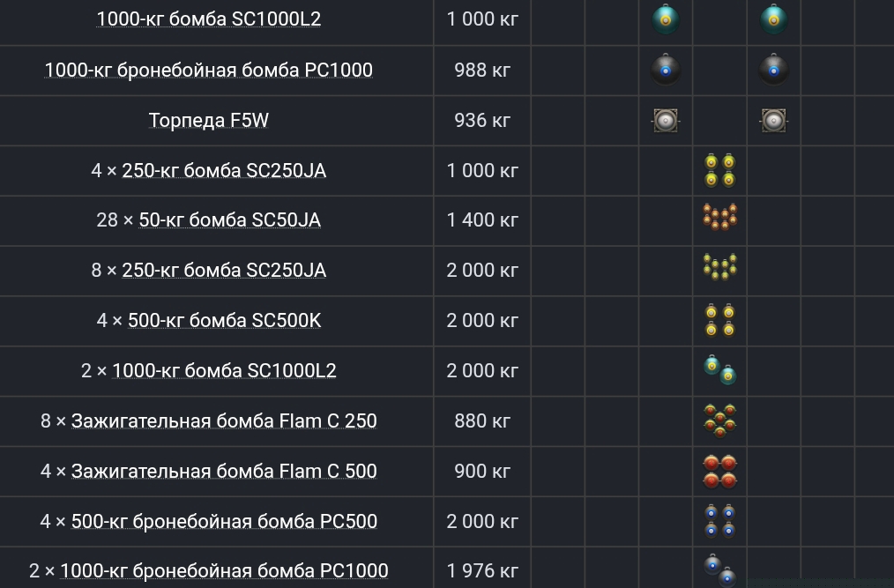Click the 2 × PC1000 armor-piercing bombs icon

pyautogui.click(x=719, y=569)
